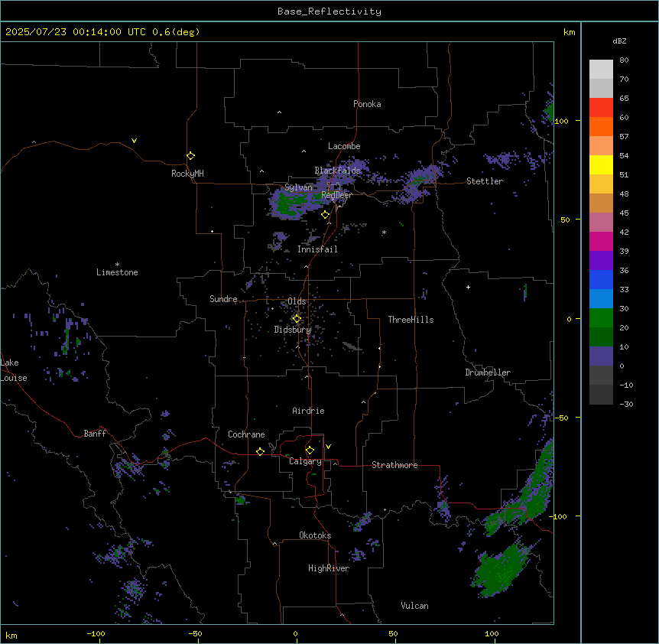Click the RedDeer city label
This screenshot has width=659, height=644.
(336, 195)
